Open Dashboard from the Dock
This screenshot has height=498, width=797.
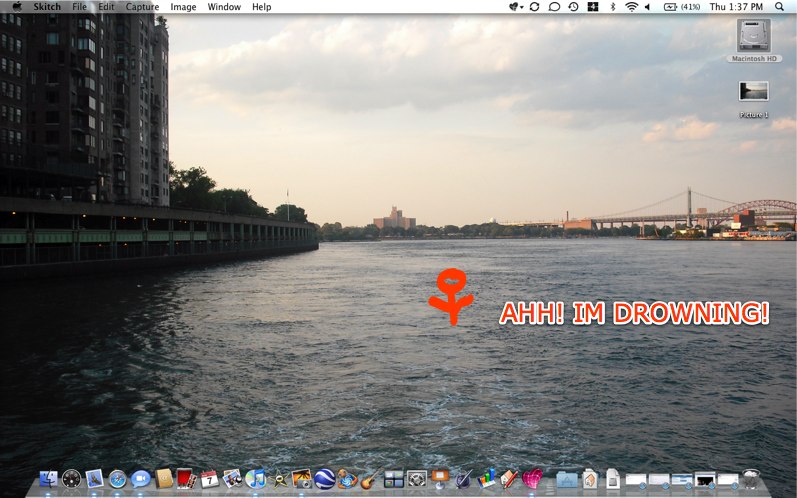[x=71, y=479]
